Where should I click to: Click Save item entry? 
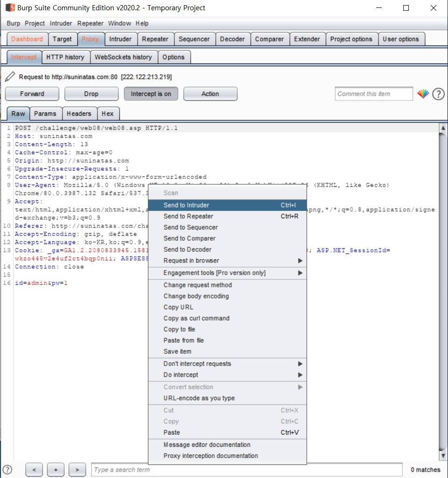[x=227, y=352]
